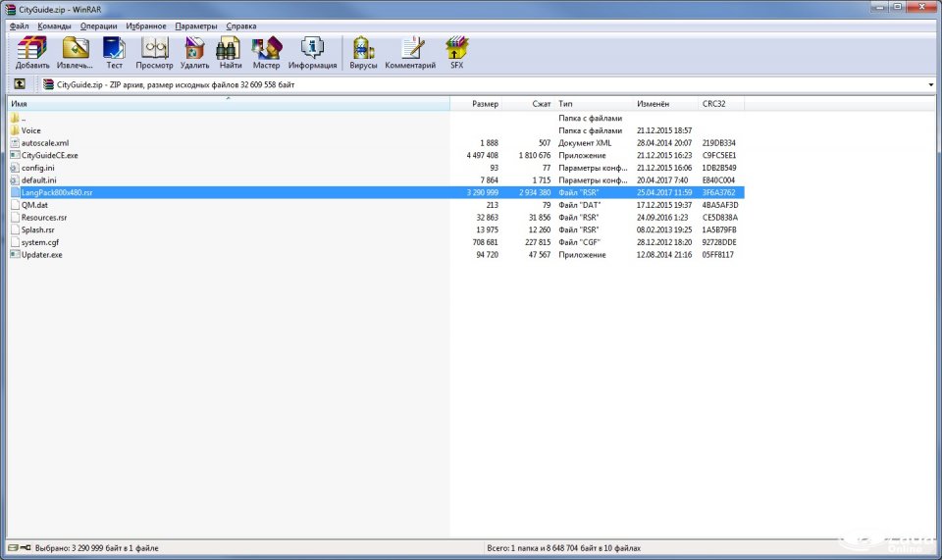
Task: Select the Voice folder
Action: 31,130
